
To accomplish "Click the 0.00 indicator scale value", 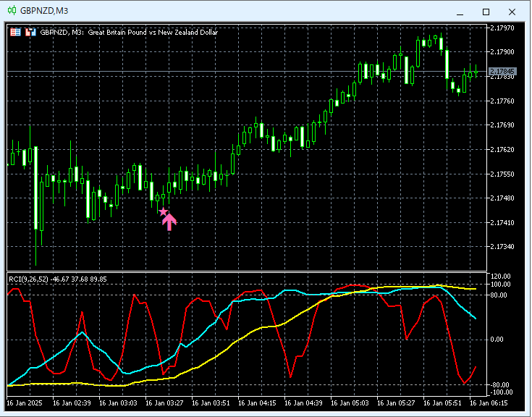I will (497, 340).
